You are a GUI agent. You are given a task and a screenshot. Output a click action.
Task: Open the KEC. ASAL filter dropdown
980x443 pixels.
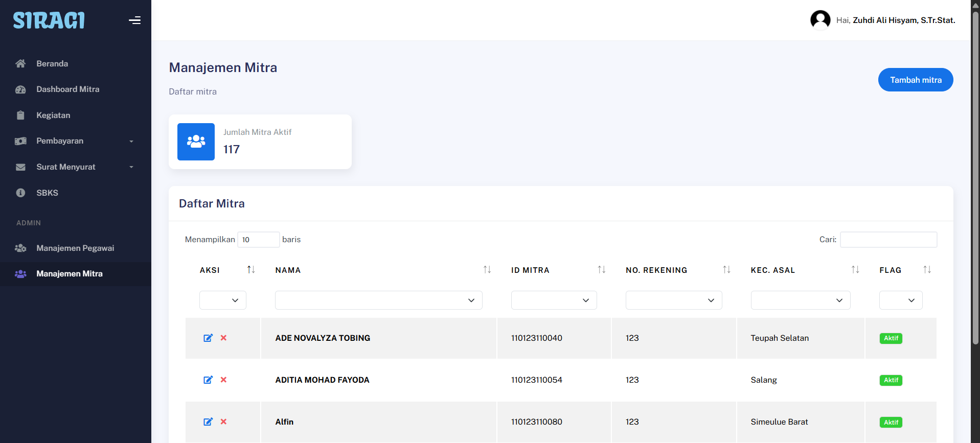point(800,300)
